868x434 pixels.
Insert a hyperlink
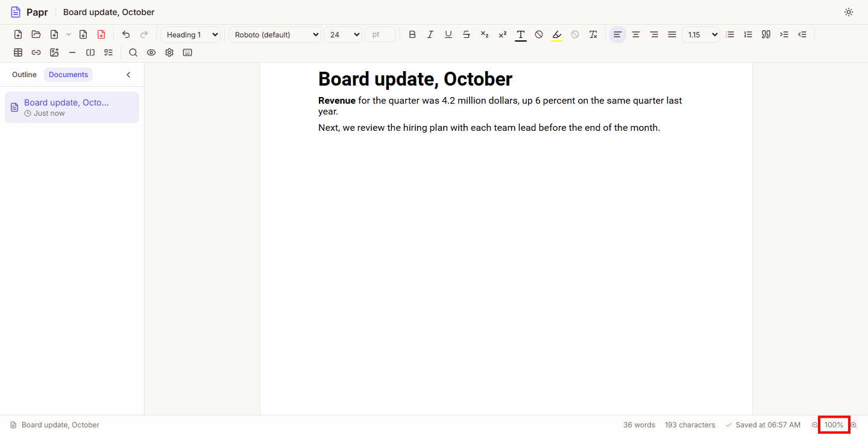coord(36,52)
